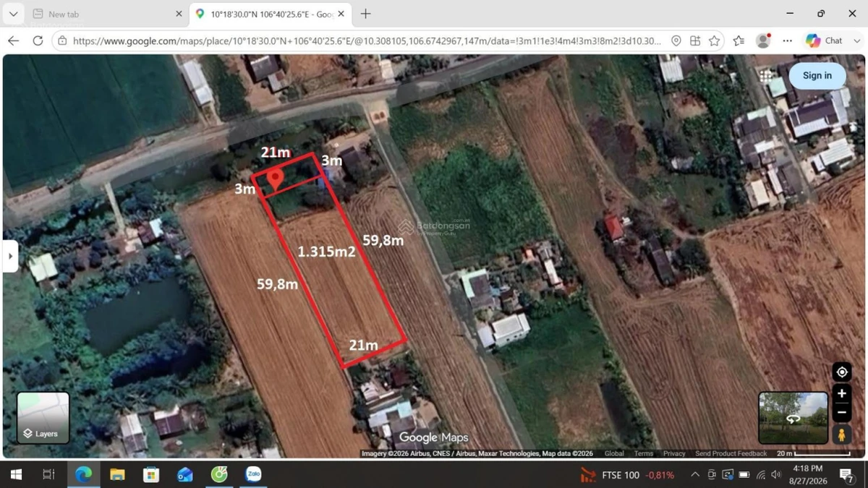Close the New tab tab
Screen dimensions: 868x488
click(179, 14)
